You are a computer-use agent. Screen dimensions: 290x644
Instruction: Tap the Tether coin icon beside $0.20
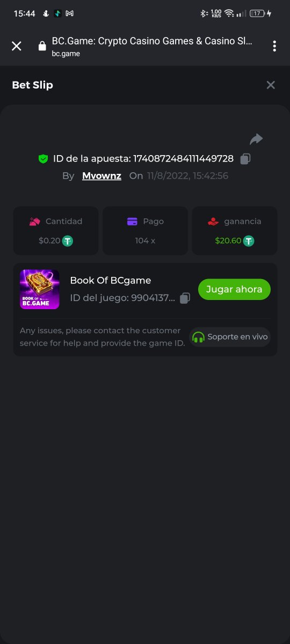pyautogui.click(x=68, y=241)
